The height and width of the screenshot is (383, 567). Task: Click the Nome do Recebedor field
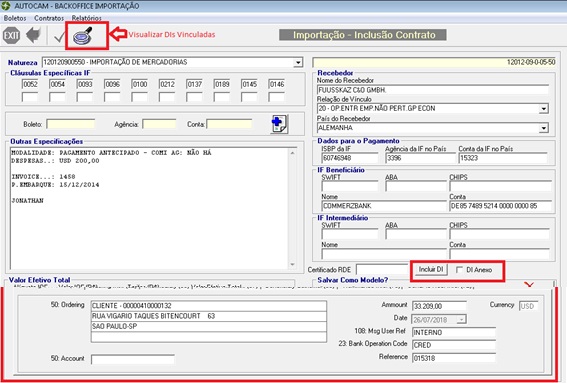433,90
